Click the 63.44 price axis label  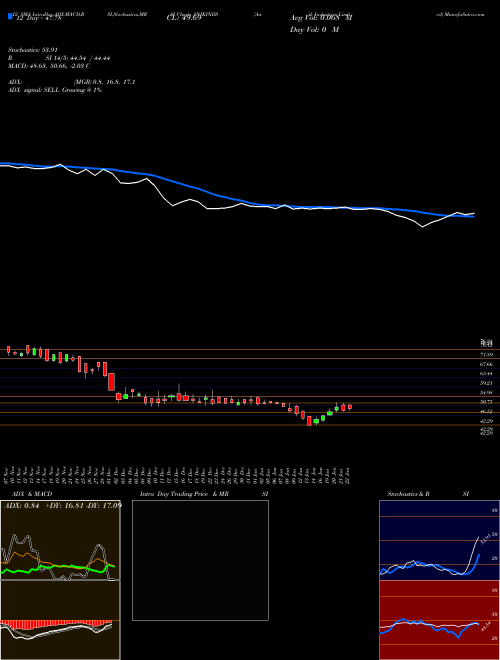click(x=487, y=374)
